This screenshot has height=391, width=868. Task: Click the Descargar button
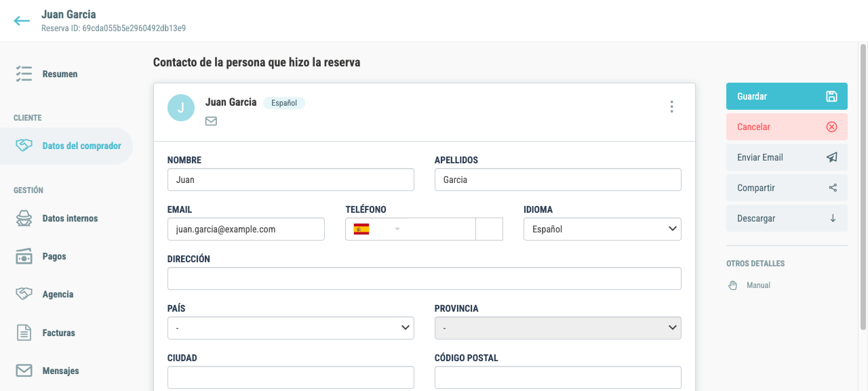[787, 218]
